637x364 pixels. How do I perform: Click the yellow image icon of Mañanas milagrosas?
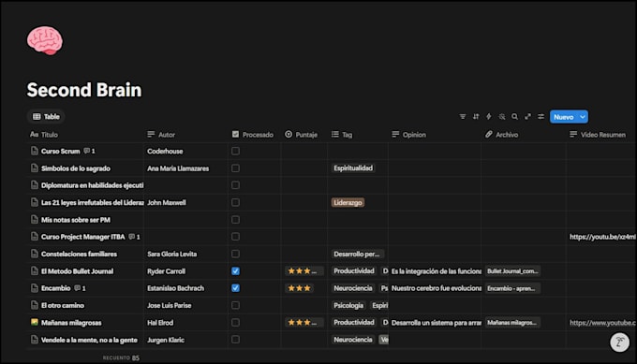(x=35, y=322)
